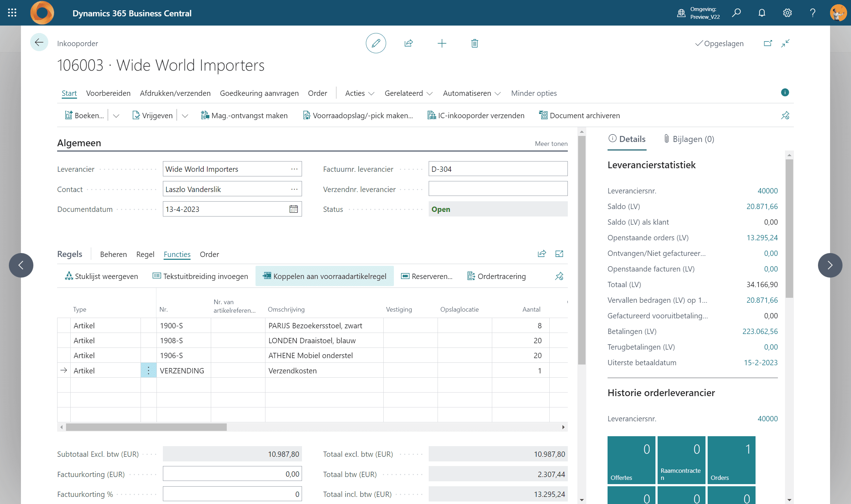Open the notifications bell
Viewport: 851px width, 504px height.
[x=762, y=13]
